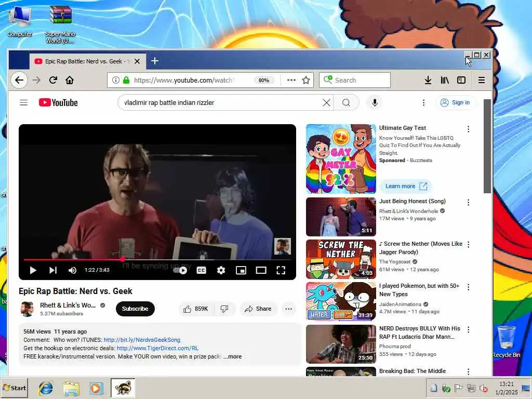Mute the video volume
Image resolution: width=532 pixels, height=399 pixels.
click(72, 270)
